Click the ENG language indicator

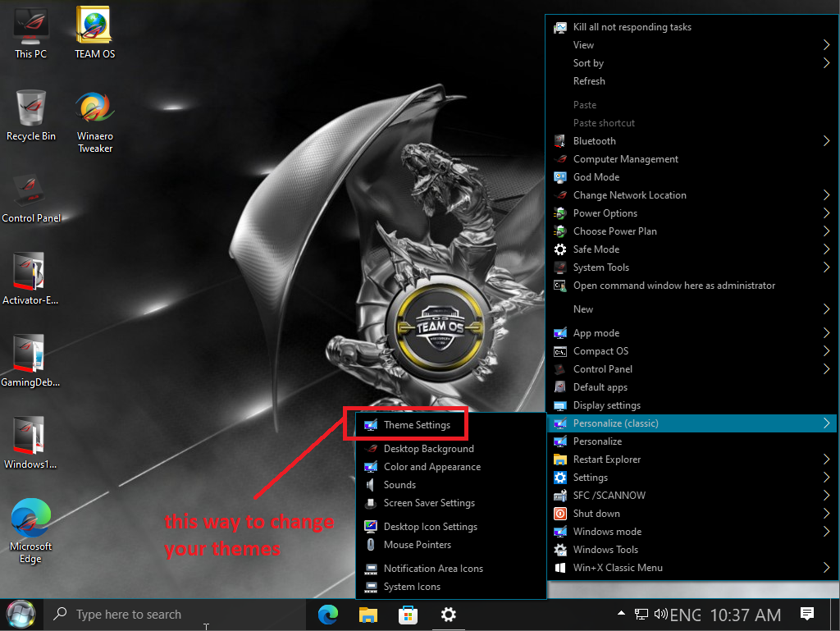[685, 615]
